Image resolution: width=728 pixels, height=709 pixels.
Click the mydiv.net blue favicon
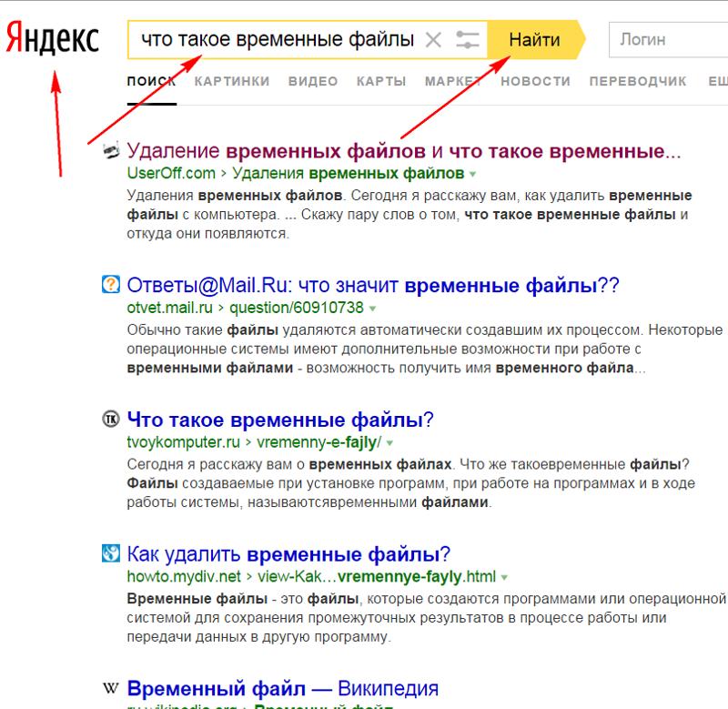pyautogui.click(x=111, y=553)
